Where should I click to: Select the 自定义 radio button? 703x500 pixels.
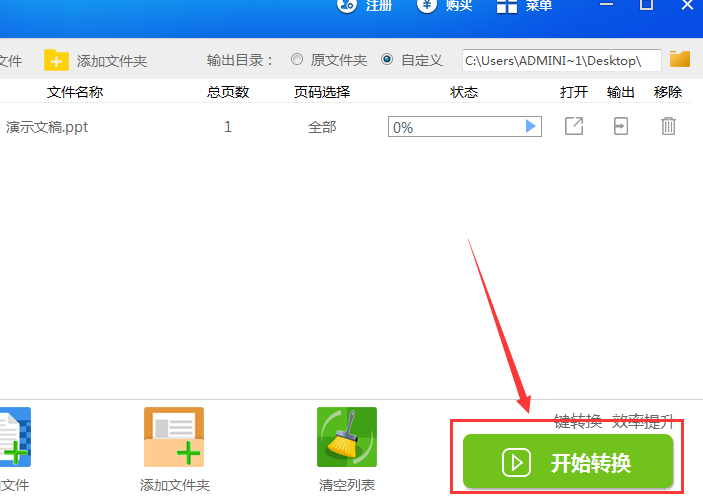click(x=387, y=60)
